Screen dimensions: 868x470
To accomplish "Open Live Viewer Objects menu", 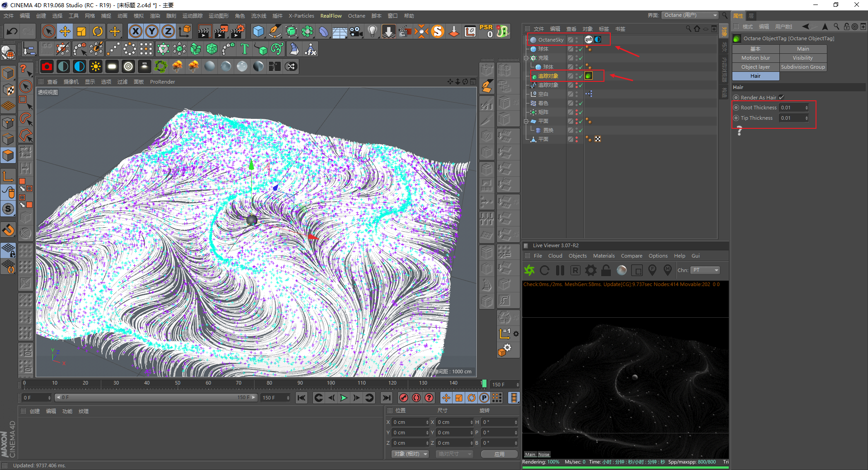I will click(x=577, y=256).
